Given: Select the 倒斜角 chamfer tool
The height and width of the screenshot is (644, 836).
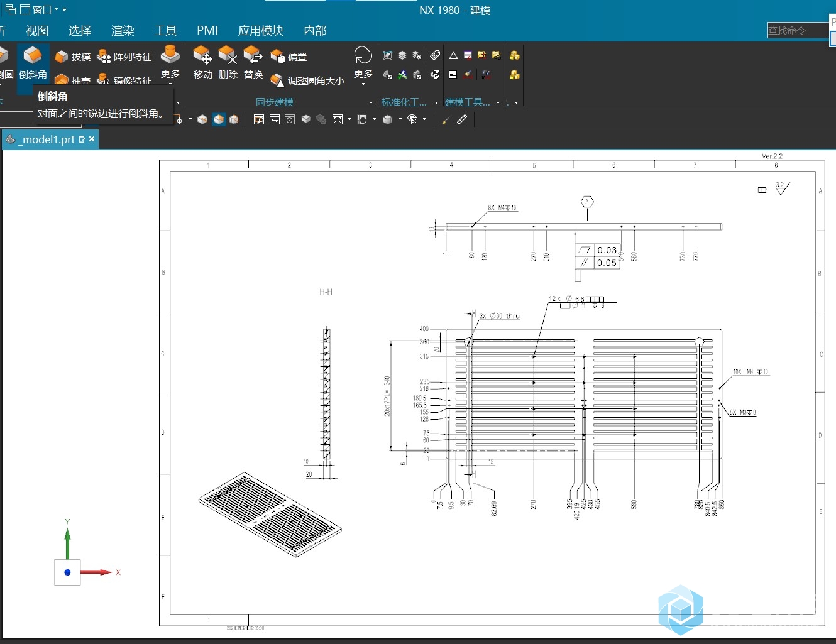Looking at the screenshot, I should click(33, 63).
